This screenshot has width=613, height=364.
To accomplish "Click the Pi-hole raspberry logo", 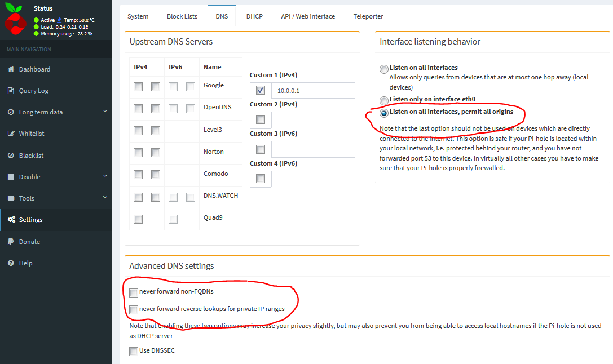I will (x=15, y=19).
